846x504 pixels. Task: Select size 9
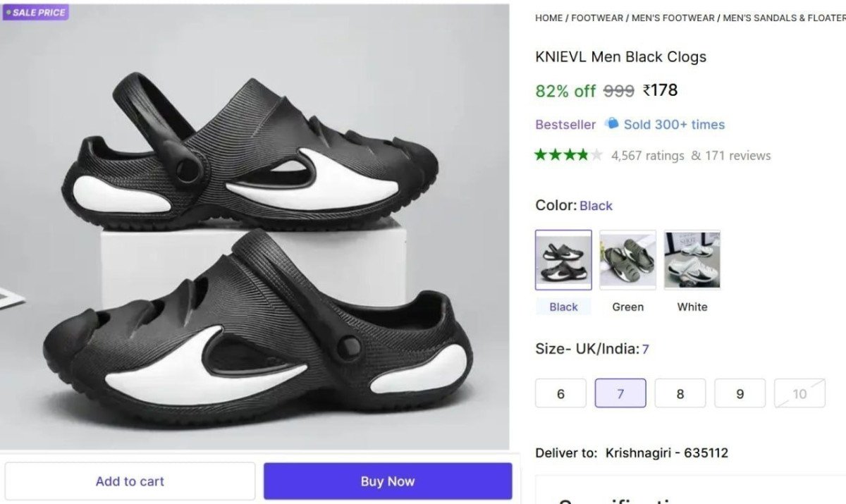click(x=740, y=393)
